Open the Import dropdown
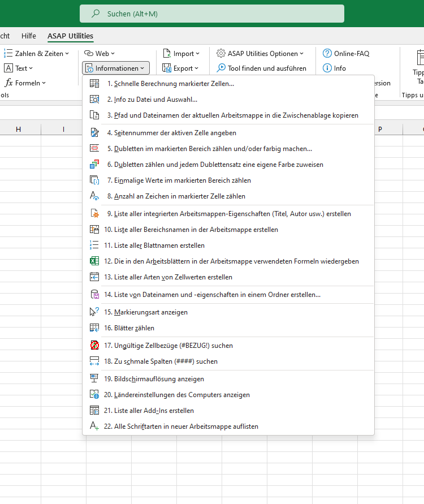 [x=181, y=53]
